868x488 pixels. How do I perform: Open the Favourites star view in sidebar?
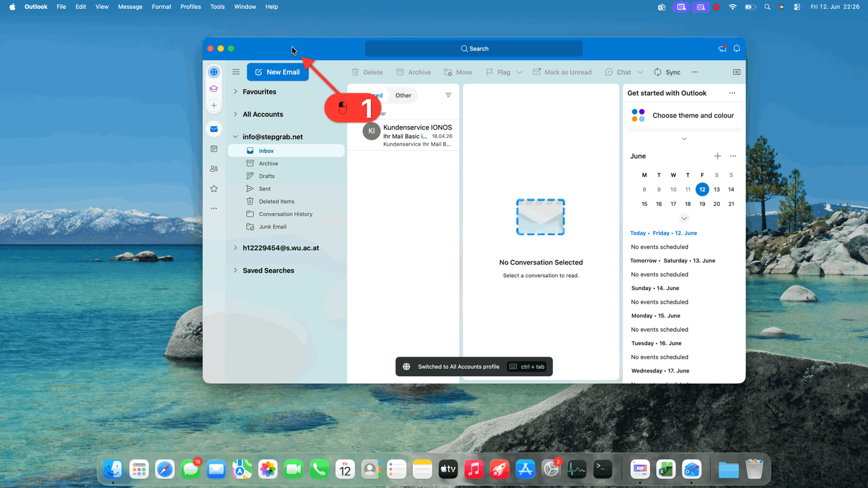[x=214, y=189]
